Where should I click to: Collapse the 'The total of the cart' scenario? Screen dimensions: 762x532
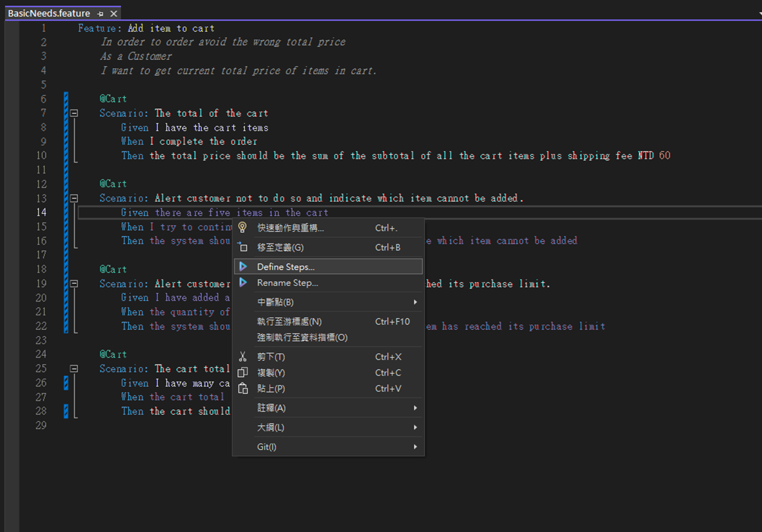74,113
